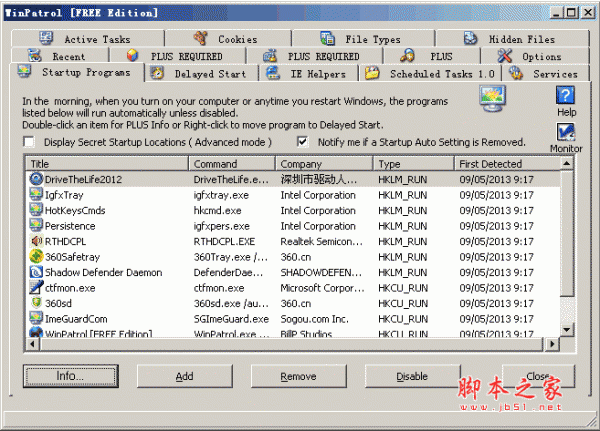Select the 360Safetray icon
Viewport: 600px width, 431px height.
[36, 256]
